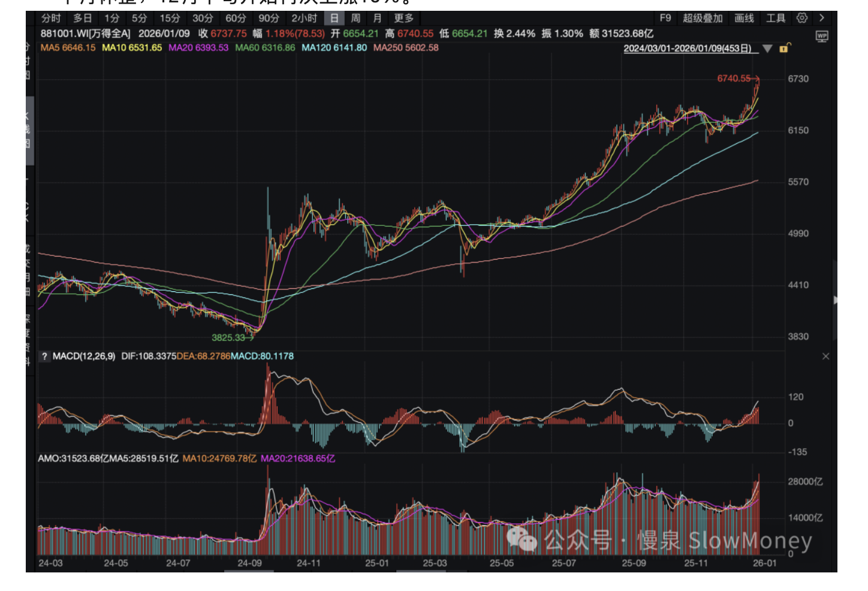
Task: Switch to the 分时 timeframe tab
Action: tap(51, 18)
